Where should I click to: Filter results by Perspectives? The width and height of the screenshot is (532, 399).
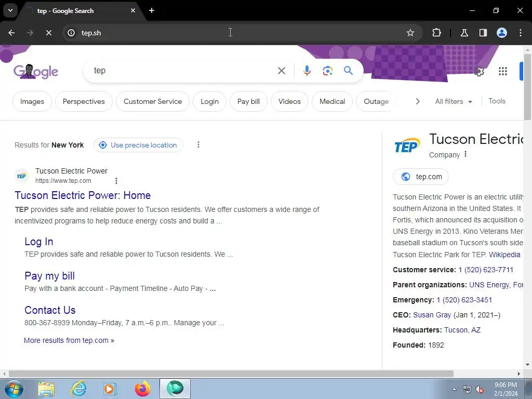coord(84,101)
